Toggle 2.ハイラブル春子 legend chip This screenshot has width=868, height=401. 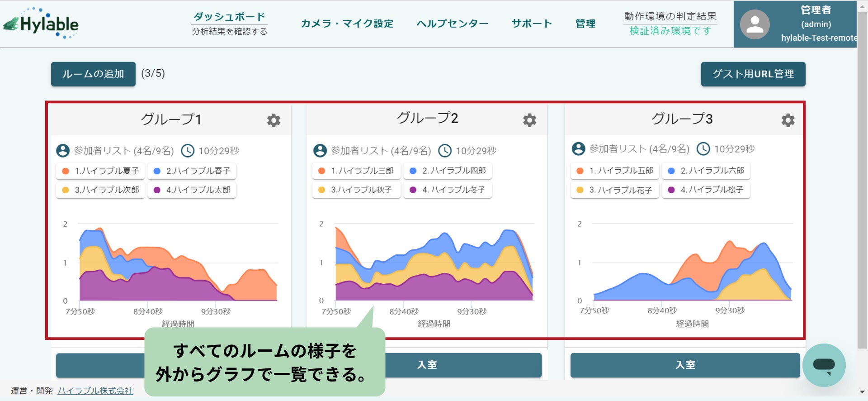click(x=192, y=171)
